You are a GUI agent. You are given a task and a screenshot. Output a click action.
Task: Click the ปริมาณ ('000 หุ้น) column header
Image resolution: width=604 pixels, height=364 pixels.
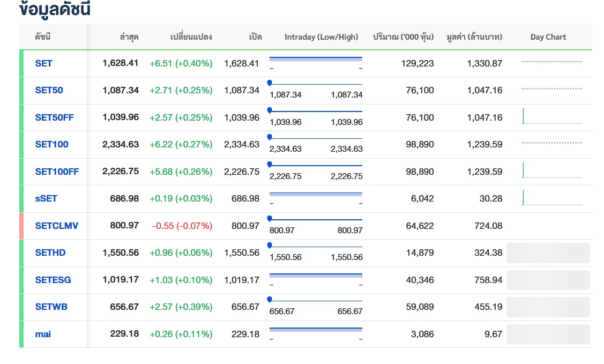404,37
